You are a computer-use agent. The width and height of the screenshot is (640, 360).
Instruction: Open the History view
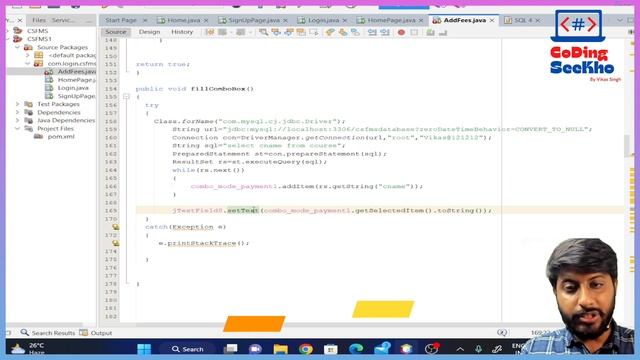(x=182, y=32)
